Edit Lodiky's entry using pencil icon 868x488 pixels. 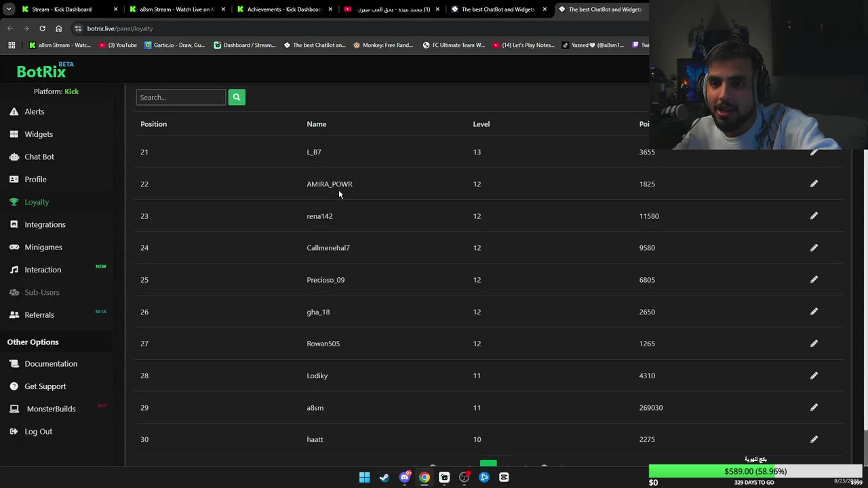coord(814,375)
